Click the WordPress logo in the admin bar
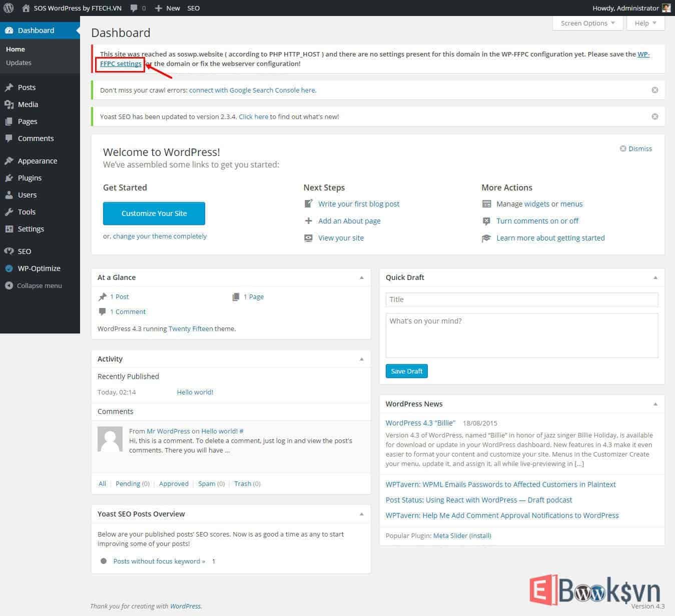The width and height of the screenshot is (675, 616). (8, 8)
